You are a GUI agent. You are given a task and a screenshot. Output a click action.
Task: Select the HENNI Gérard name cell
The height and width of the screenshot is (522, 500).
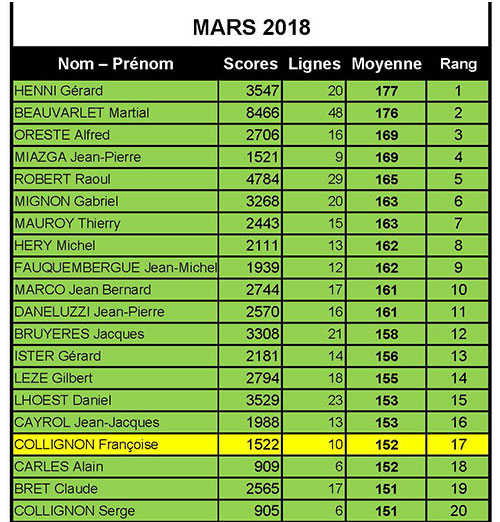[x=115, y=91]
